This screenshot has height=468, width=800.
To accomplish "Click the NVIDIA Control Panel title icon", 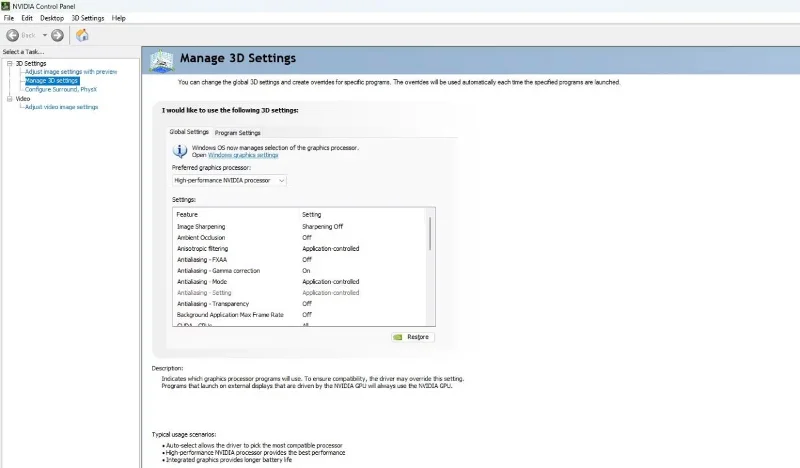I will tap(6, 6).
